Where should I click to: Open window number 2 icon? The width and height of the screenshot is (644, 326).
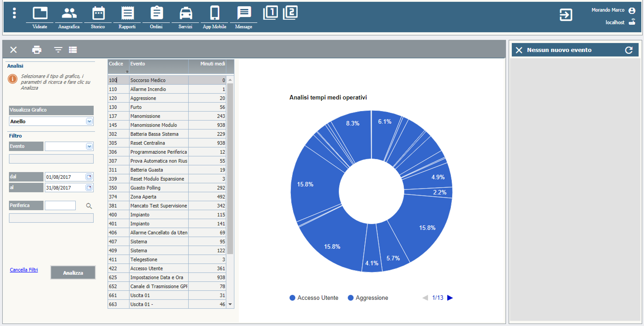(290, 13)
